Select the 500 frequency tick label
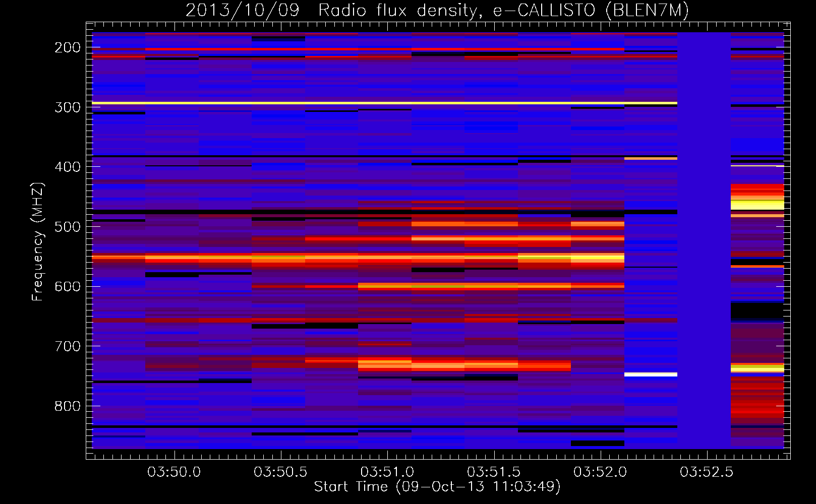 tap(68, 227)
